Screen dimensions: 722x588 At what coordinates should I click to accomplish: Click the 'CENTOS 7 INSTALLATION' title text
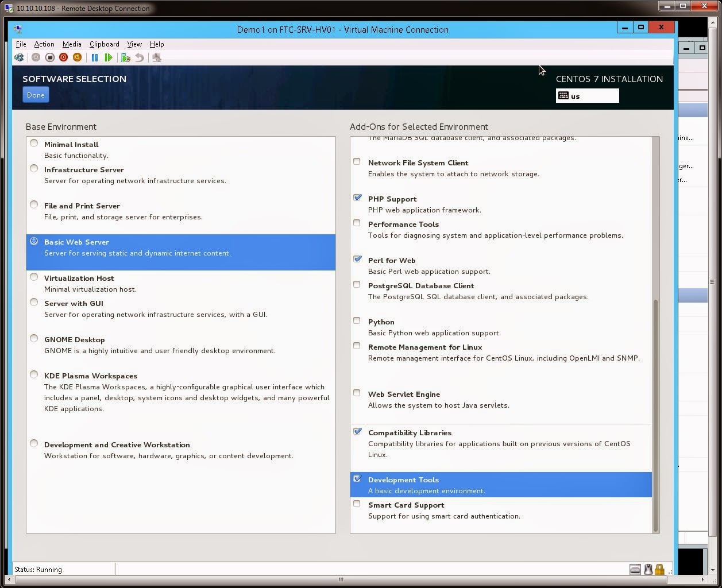click(609, 79)
